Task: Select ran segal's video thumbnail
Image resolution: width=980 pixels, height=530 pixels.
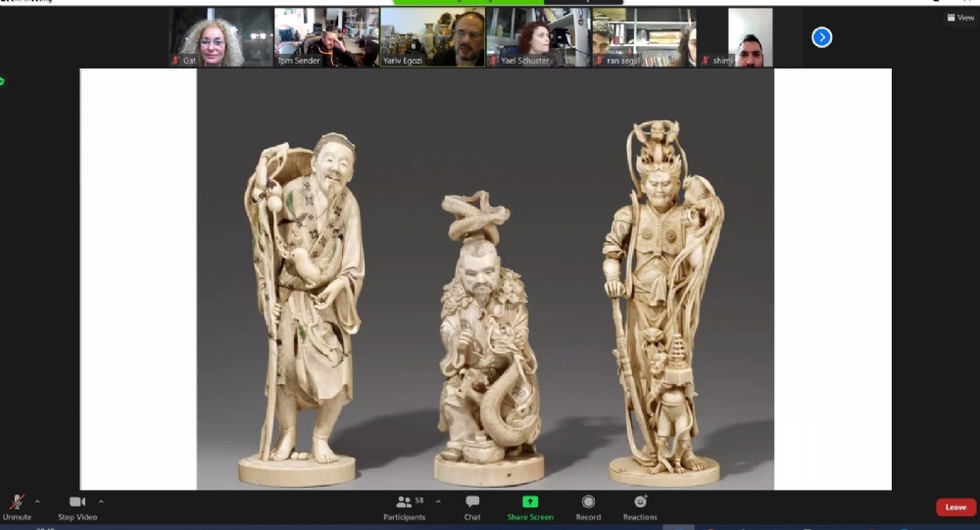Action: point(644,37)
